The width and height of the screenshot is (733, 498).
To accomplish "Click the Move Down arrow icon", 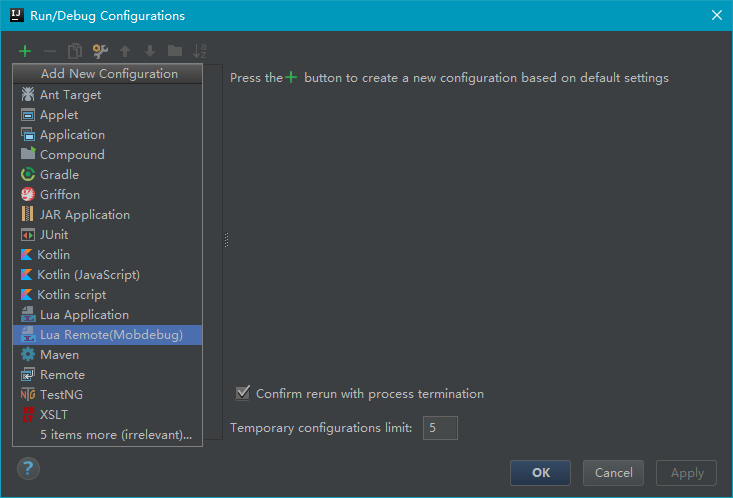I will (x=150, y=51).
